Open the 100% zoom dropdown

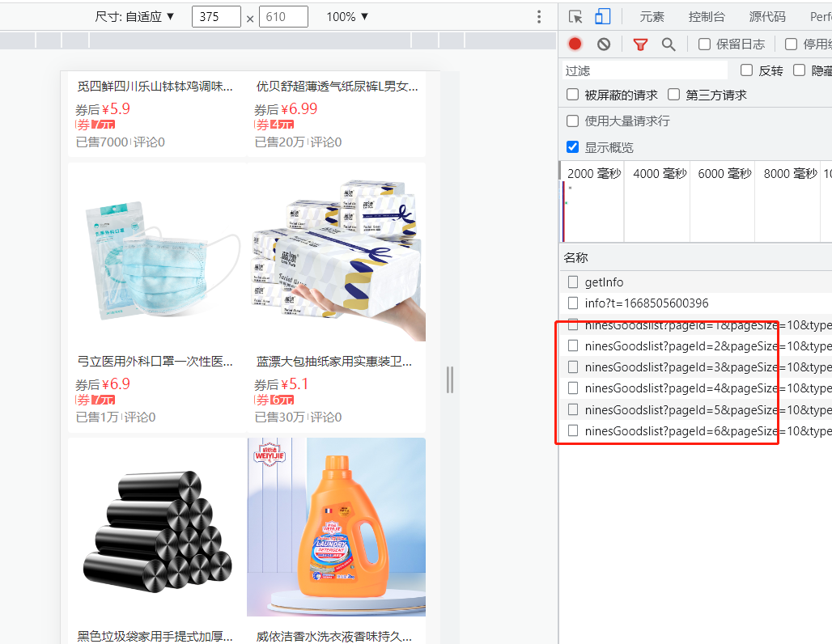(x=347, y=17)
